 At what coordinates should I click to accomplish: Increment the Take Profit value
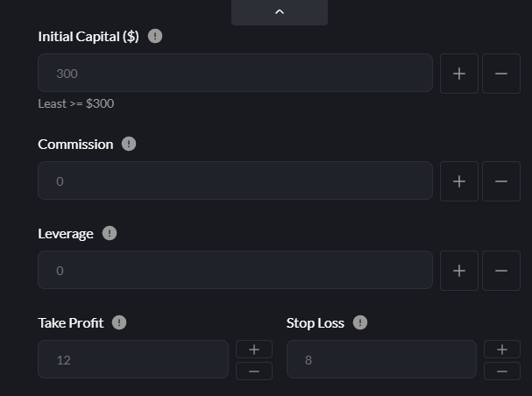tap(254, 349)
